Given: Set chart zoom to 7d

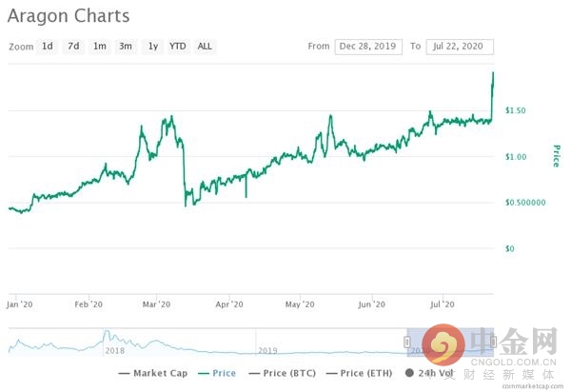Looking at the screenshot, I should pyautogui.click(x=73, y=46).
